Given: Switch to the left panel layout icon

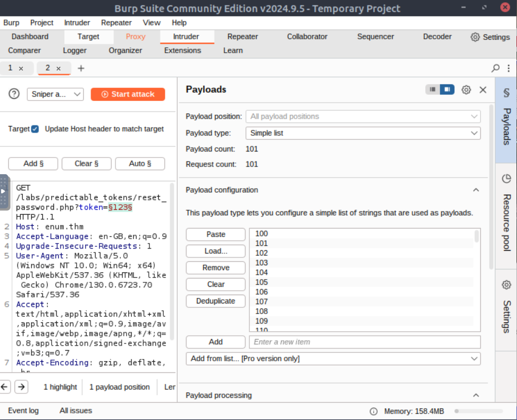Looking at the screenshot, I should click(x=433, y=89).
